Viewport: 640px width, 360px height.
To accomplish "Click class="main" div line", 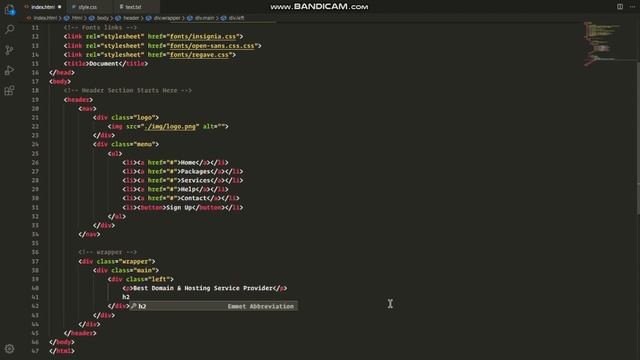I will pos(126,270).
